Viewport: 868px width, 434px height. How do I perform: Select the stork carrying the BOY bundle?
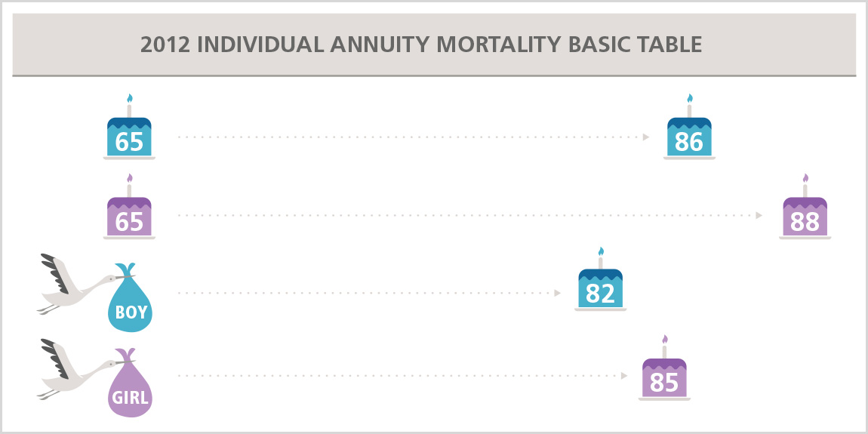(x=69, y=285)
